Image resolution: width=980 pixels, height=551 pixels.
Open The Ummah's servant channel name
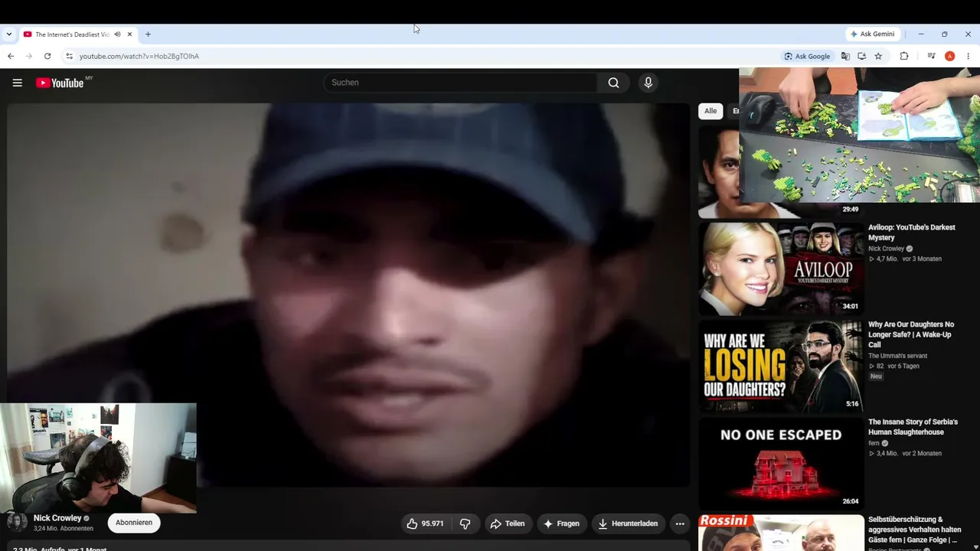point(897,356)
